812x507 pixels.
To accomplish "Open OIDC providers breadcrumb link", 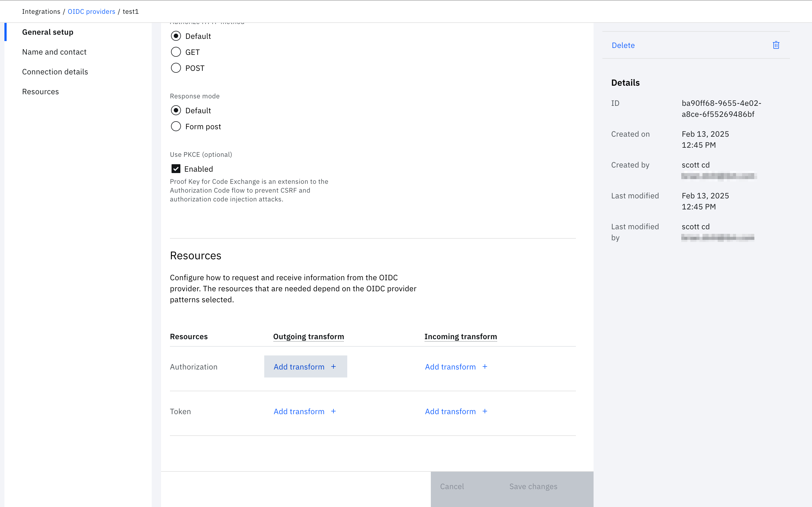I will pos(91,11).
